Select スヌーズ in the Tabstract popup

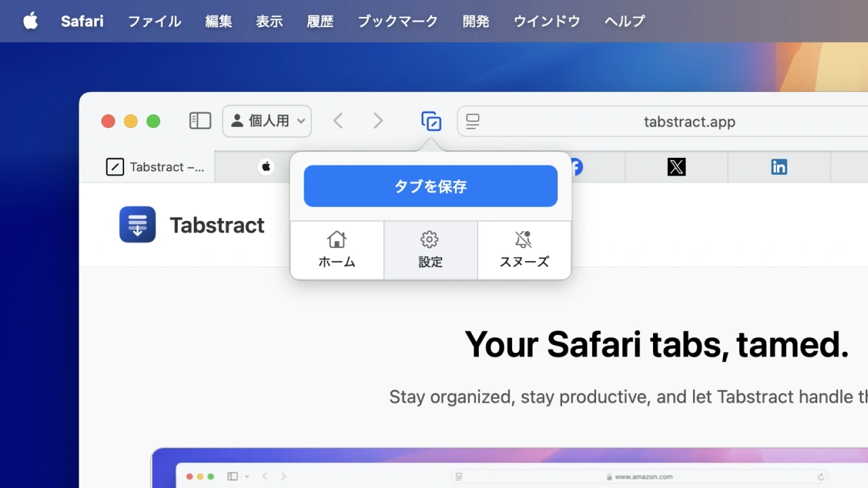[x=524, y=250]
